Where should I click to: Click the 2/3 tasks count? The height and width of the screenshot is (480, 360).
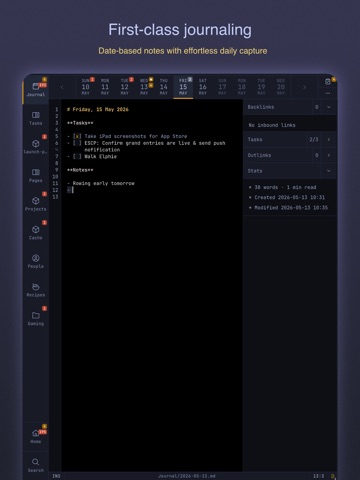tap(314, 139)
